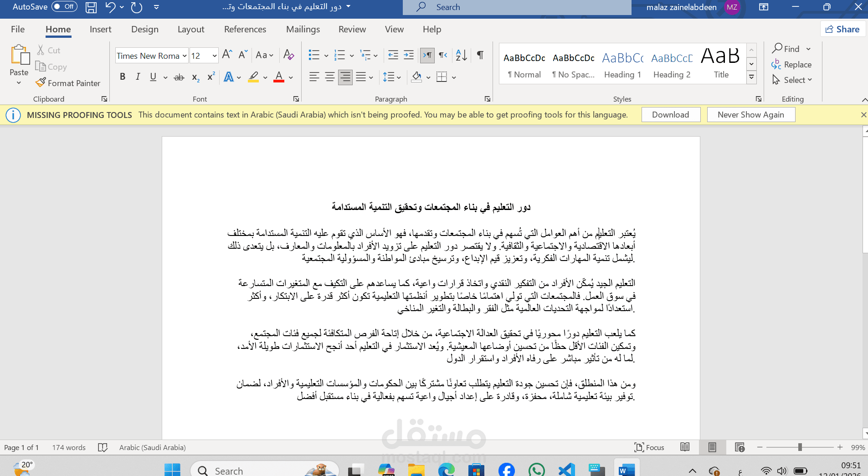Apply yellow text highlight color
Image resolution: width=868 pixels, height=476 pixels.
point(253,77)
